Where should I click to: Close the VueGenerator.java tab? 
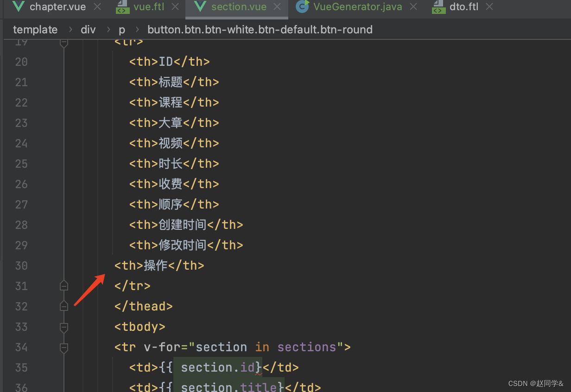click(413, 7)
